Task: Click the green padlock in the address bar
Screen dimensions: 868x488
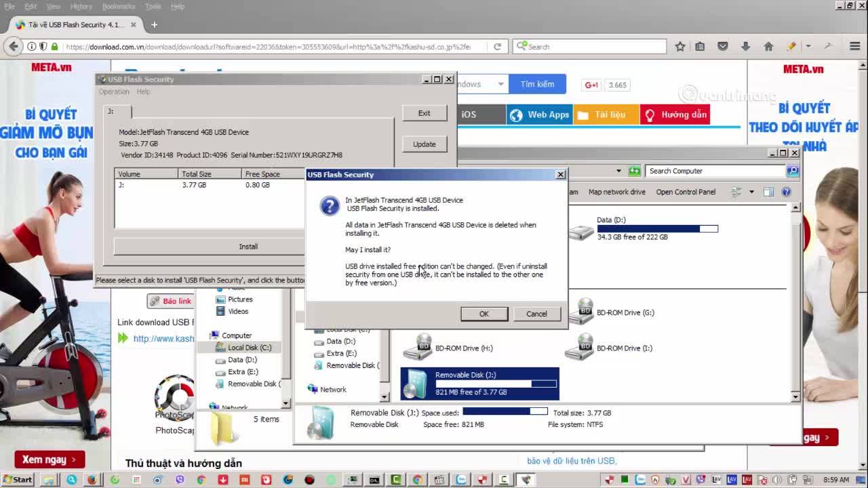Action: click(x=54, y=47)
